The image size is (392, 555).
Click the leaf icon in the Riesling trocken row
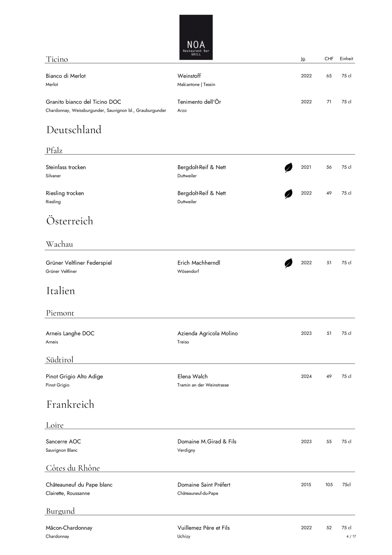[x=288, y=194]
